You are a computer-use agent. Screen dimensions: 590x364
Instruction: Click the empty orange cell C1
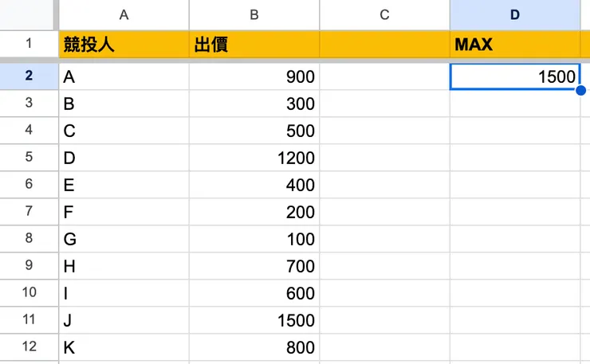[384, 45]
